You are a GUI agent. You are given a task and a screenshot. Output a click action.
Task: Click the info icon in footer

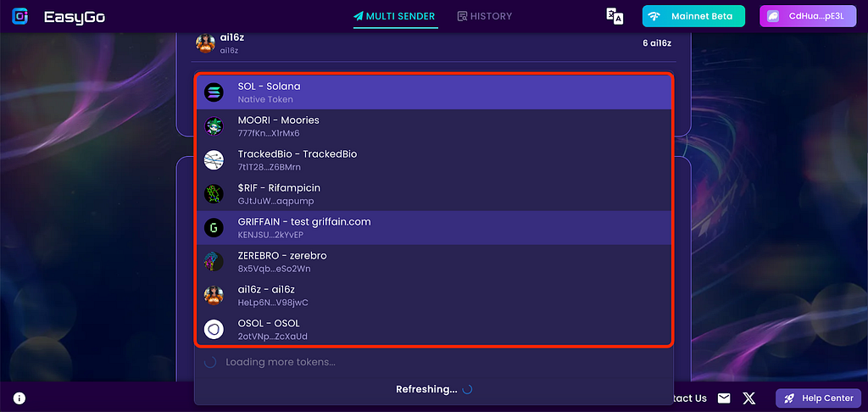19,398
